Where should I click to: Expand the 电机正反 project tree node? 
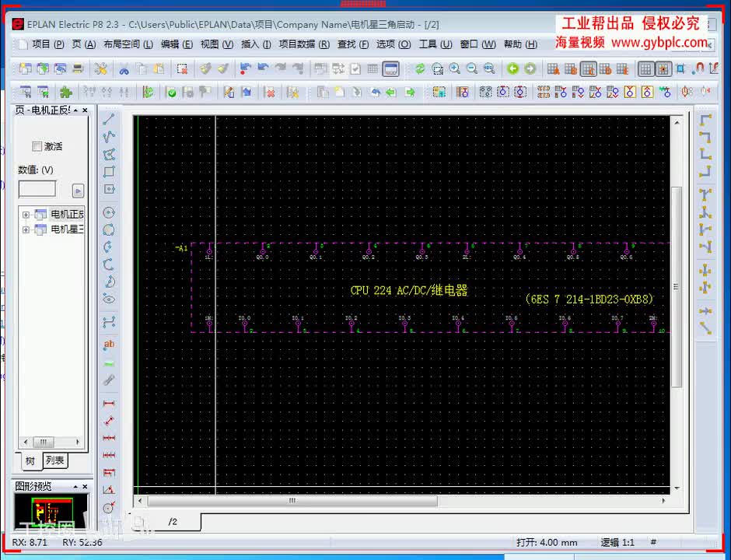click(26, 215)
